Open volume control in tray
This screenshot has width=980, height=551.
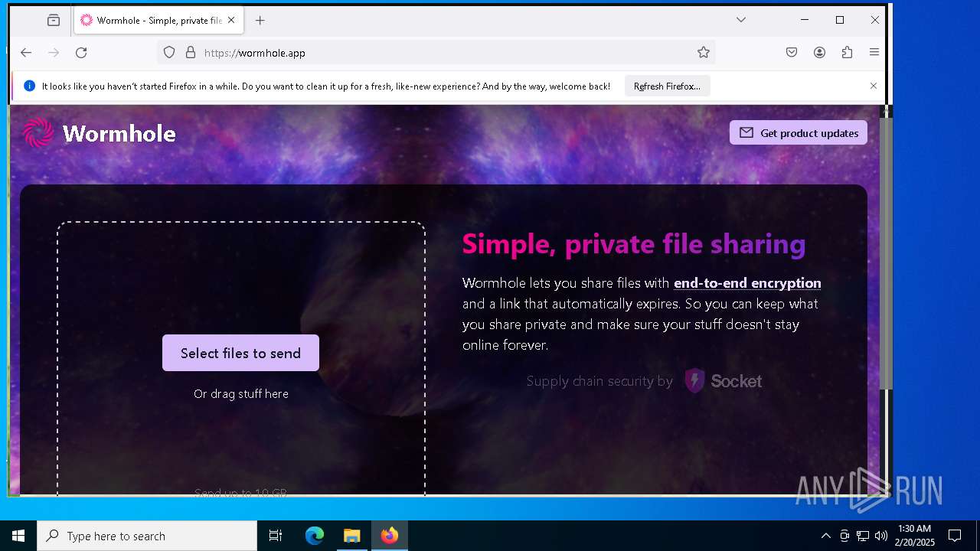pos(881,536)
